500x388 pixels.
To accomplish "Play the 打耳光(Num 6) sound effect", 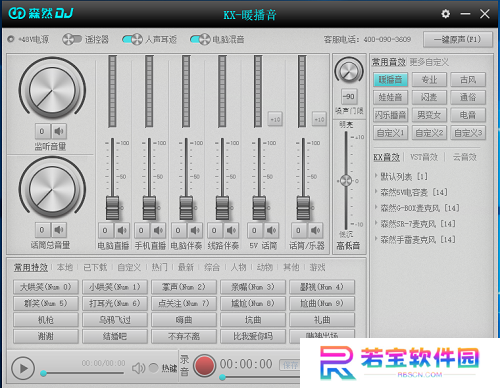I will click(115, 303).
